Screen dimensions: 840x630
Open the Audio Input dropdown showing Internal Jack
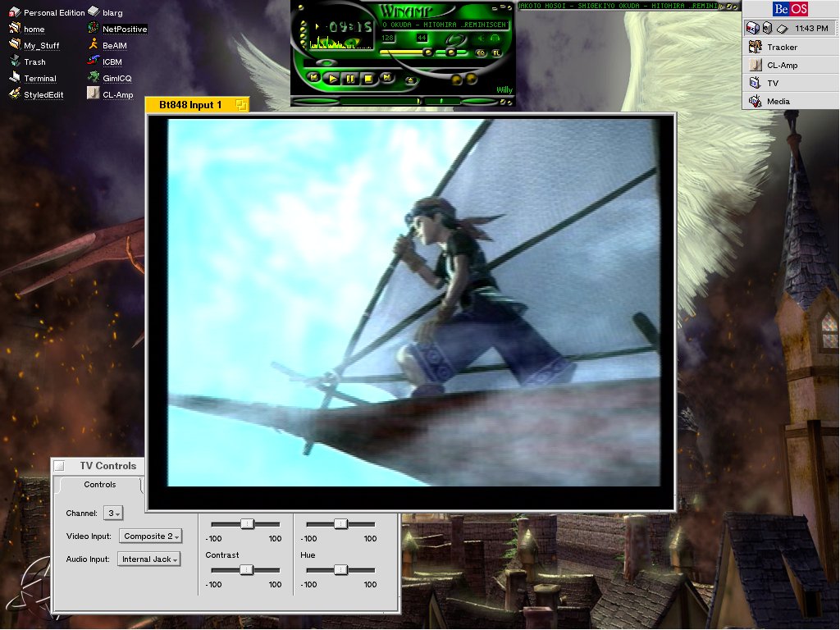(x=148, y=559)
